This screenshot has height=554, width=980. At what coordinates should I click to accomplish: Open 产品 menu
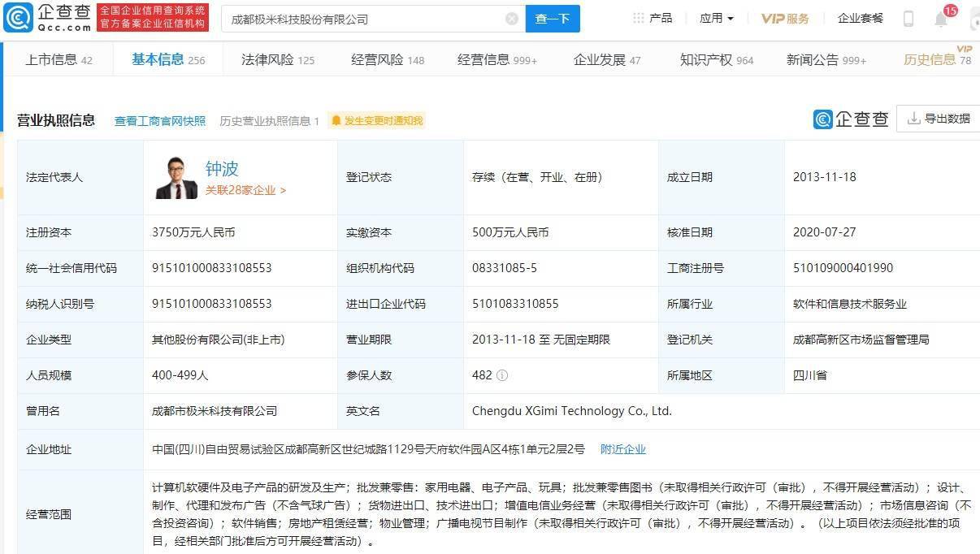(661, 18)
